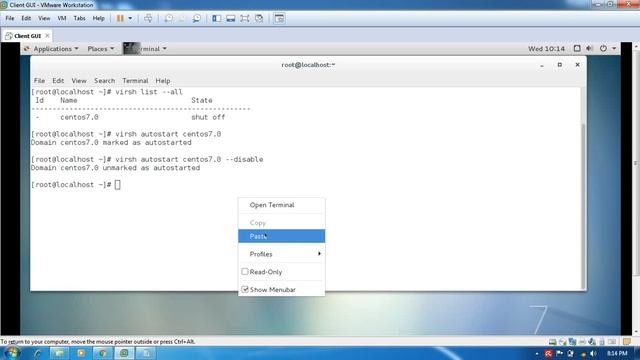640x360 pixels.
Task: Click the Wed 10:14 clock in GNOME bar
Action: tap(546, 49)
